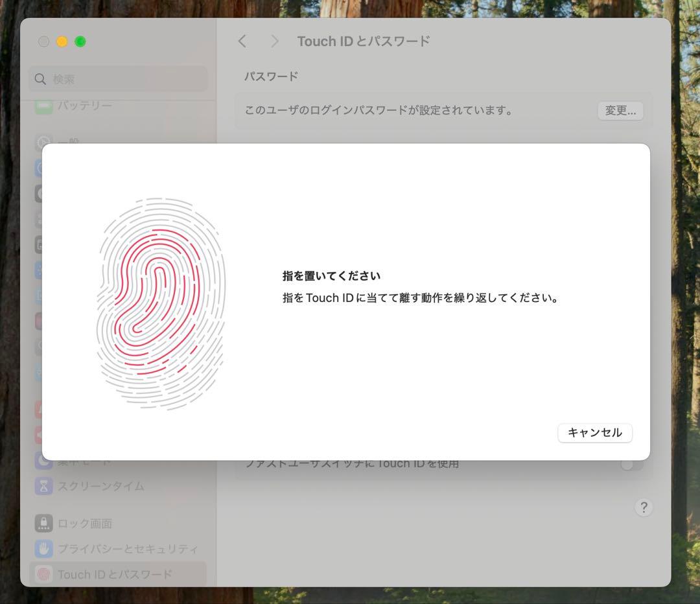
Task: Go back with the left chevron
Action: (242, 41)
